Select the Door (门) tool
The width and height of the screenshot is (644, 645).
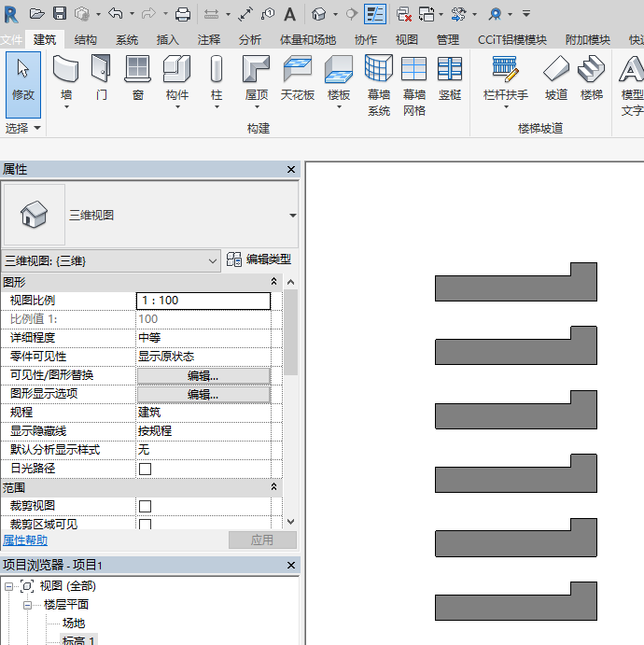coord(101,78)
